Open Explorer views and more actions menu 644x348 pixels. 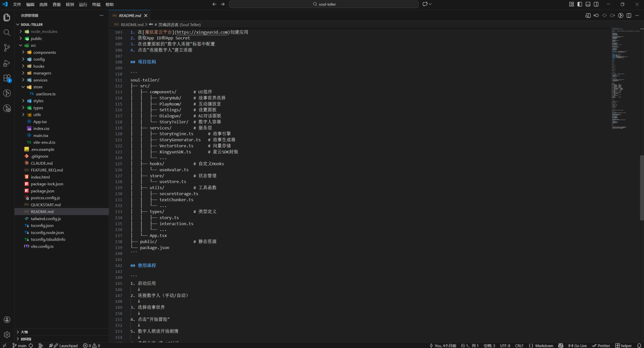[102, 16]
